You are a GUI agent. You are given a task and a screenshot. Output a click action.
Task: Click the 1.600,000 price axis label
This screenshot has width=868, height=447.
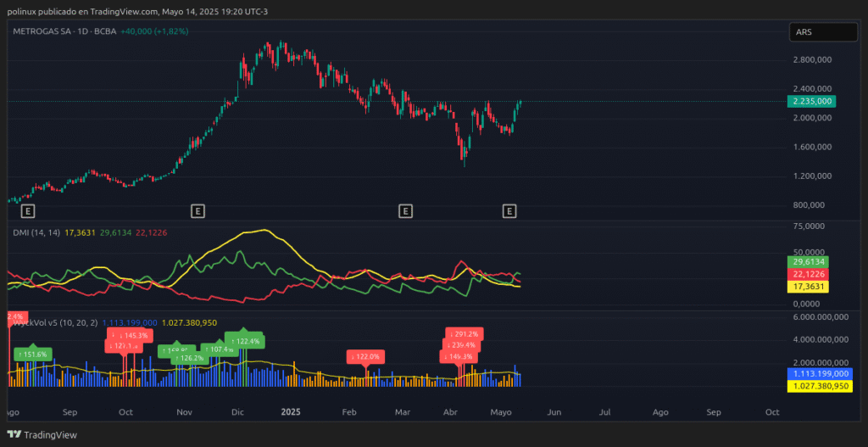pos(813,148)
